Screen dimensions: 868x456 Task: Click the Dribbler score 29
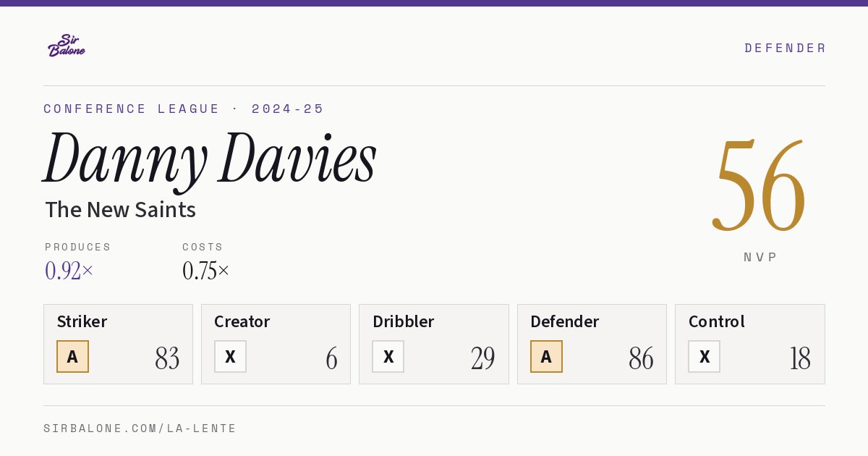[x=483, y=358]
